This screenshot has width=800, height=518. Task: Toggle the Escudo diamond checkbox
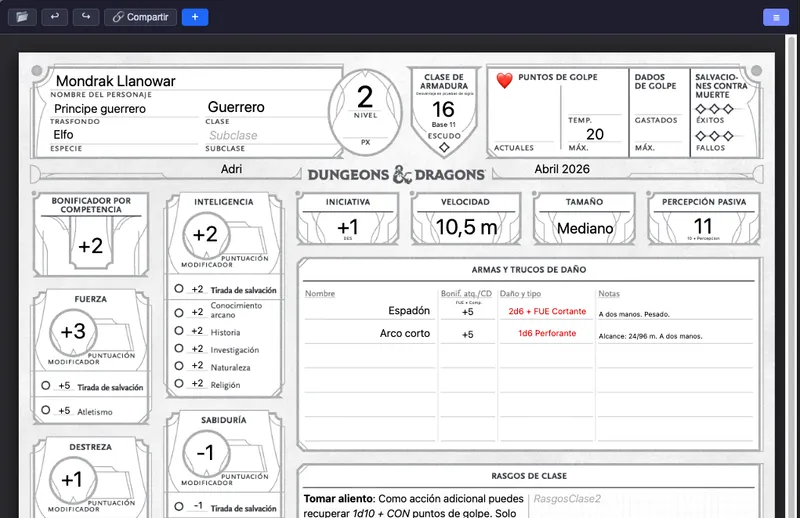[444, 147]
